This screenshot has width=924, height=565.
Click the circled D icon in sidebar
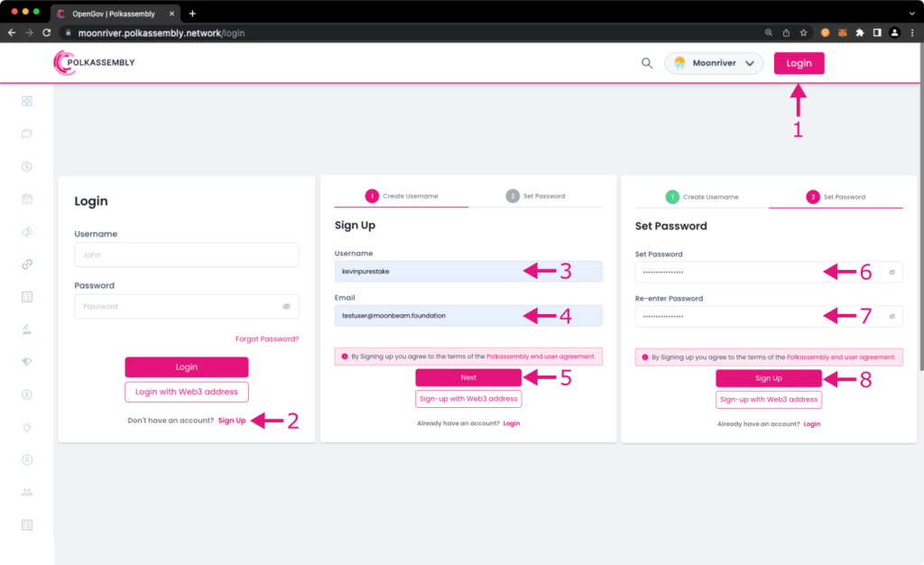pyautogui.click(x=26, y=459)
